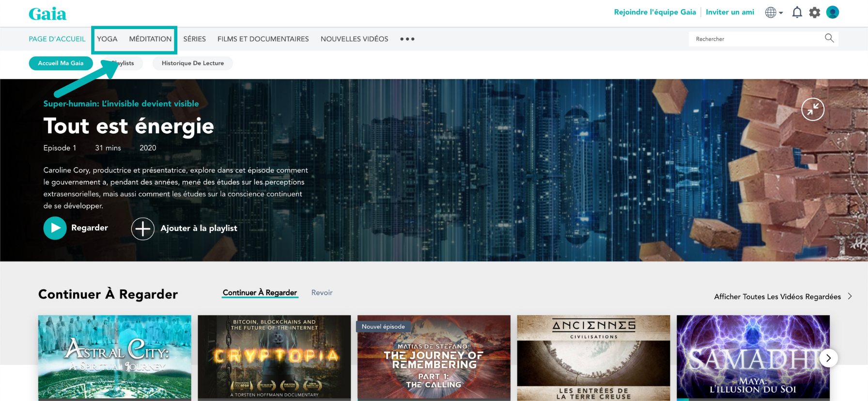
Task: Click the Regarder text label
Action: [90, 228]
